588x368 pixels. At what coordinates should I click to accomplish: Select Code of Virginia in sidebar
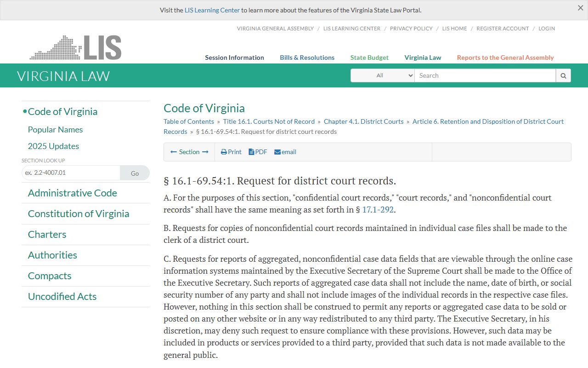62,112
